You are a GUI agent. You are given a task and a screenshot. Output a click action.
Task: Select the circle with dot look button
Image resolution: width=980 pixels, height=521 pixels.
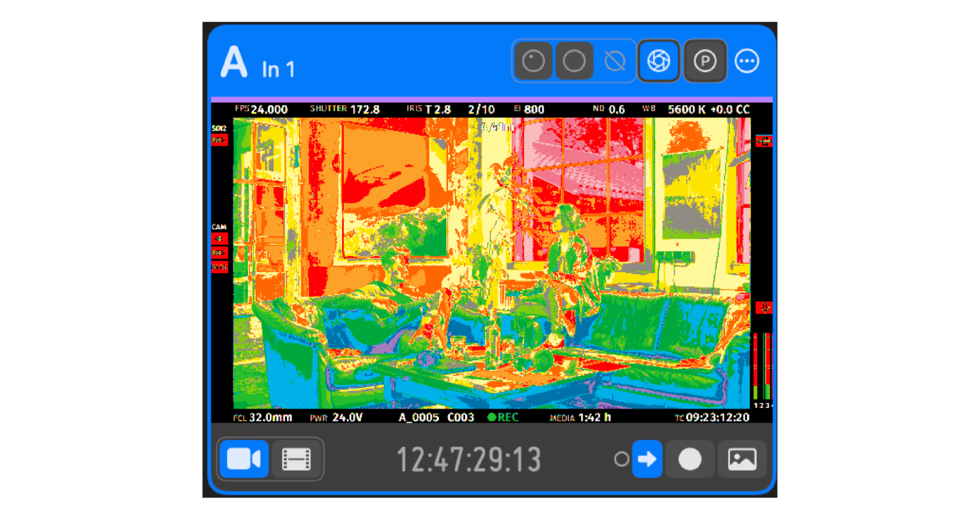point(533,61)
